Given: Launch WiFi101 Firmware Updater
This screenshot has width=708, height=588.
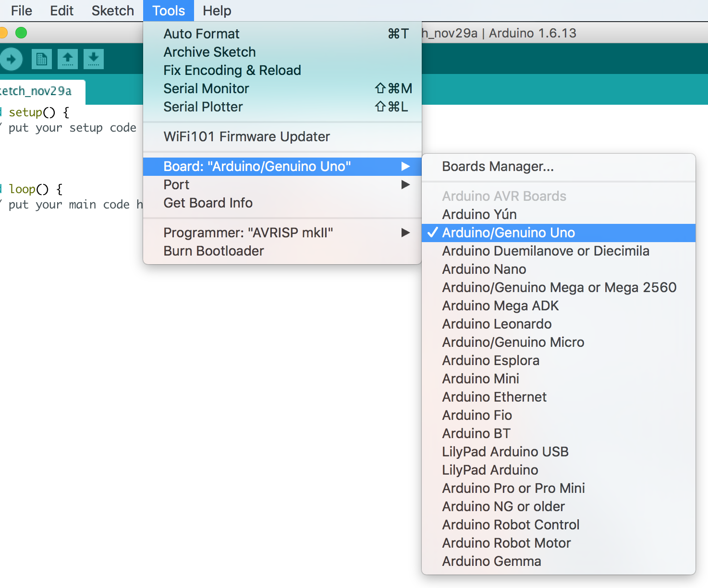Looking at the screenshot, I should pyautogui.click(x=282, y=136).
